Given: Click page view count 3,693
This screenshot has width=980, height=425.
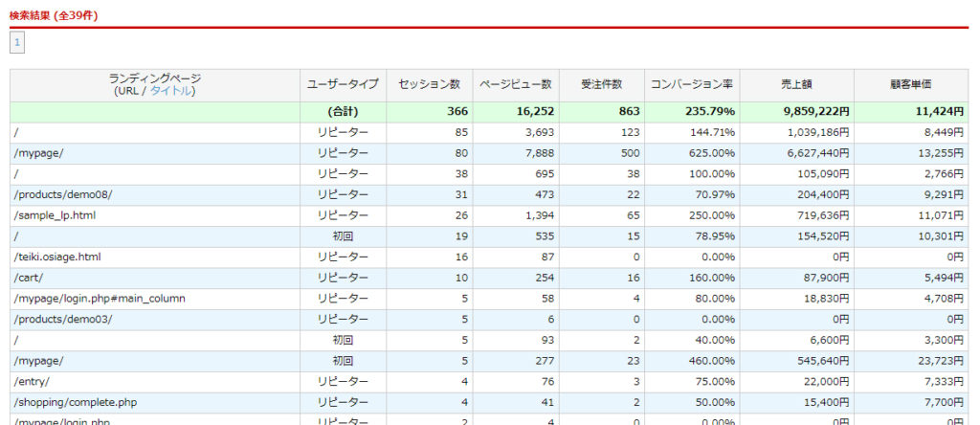Looking at the screenshot, I should click(x=540, y=132).
